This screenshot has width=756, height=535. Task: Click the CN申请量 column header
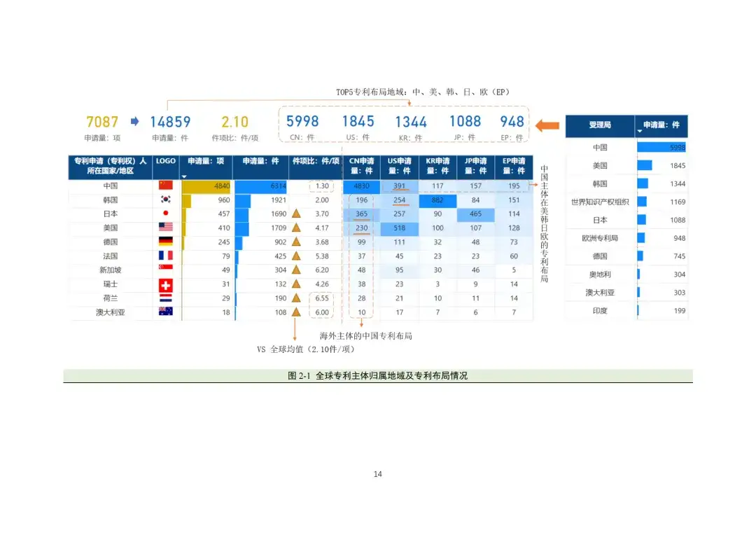click(x=362, y=166)
